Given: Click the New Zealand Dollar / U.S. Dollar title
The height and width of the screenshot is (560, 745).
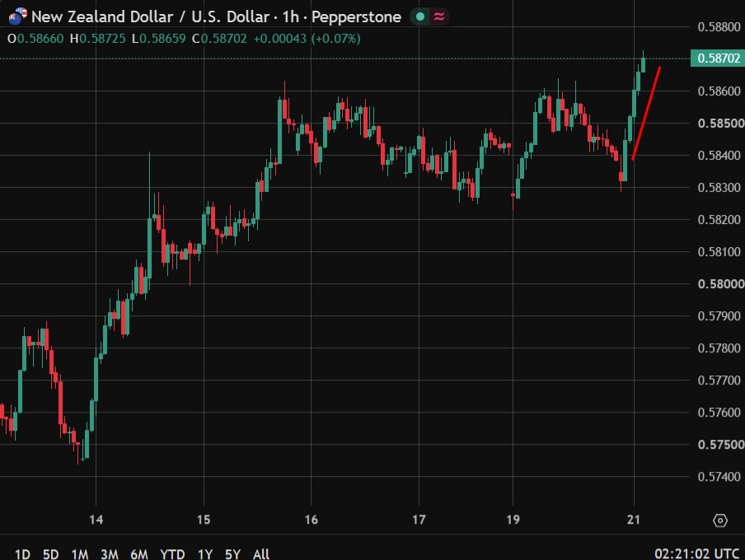Looking at the screenshot, I should point(150,16).
